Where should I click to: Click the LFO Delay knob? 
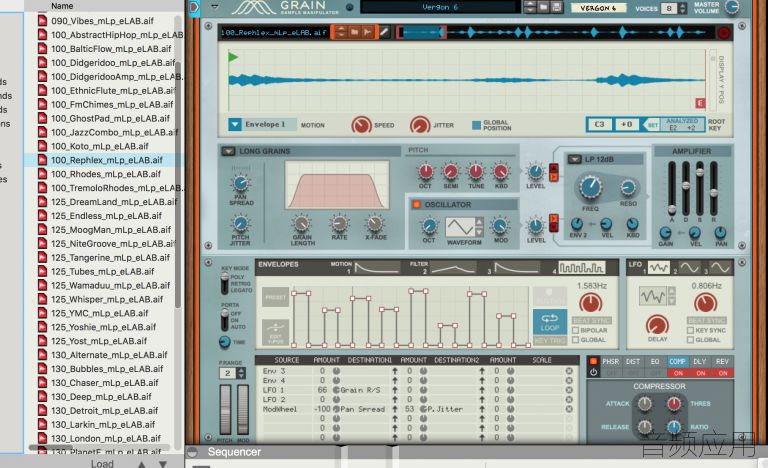(657, 325)
